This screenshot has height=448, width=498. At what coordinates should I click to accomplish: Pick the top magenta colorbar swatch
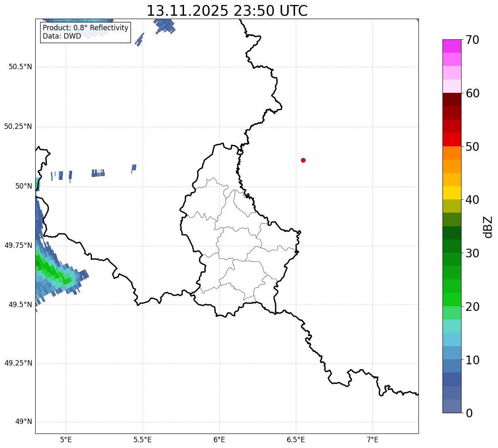point(452,46)
